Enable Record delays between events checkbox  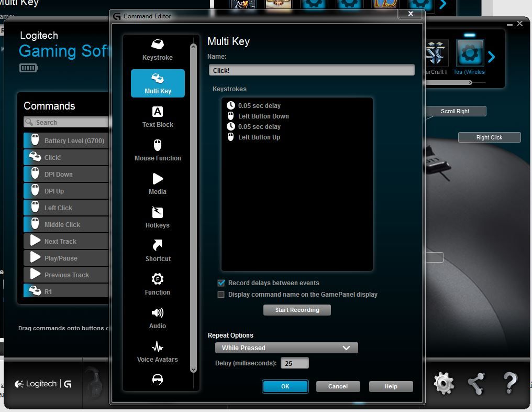tap(221, 283)
